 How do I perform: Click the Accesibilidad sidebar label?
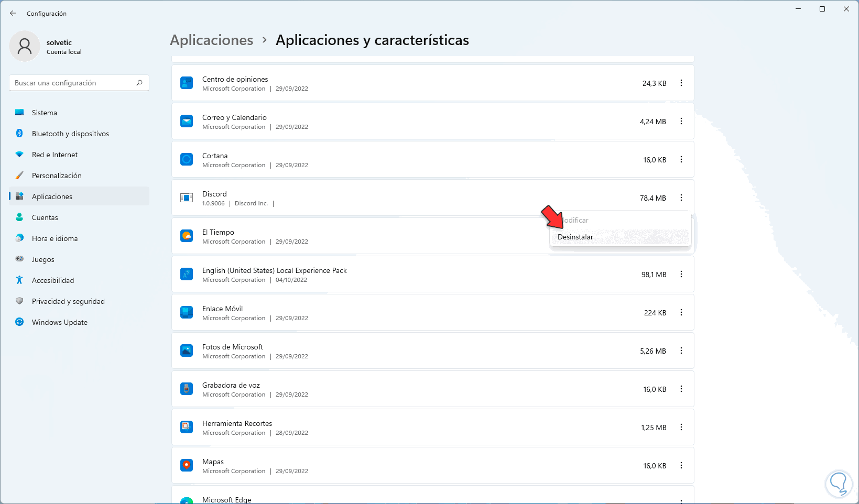click(53, 280)
